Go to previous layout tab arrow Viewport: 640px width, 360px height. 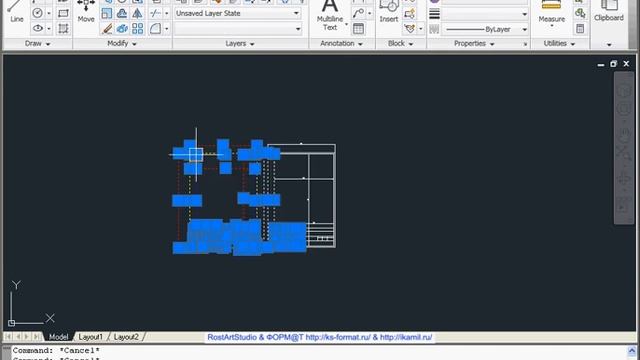pos(18,337)
